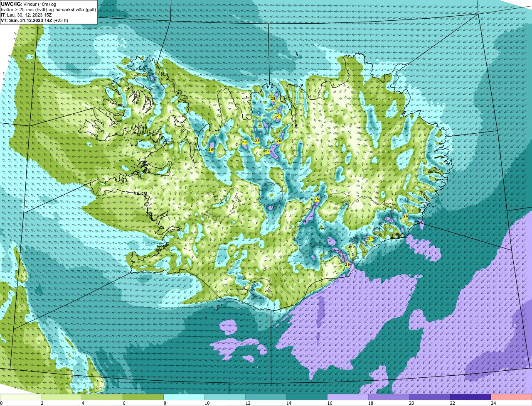
Task: Click the legend tick label "6"
Action: tap(124, 403)
